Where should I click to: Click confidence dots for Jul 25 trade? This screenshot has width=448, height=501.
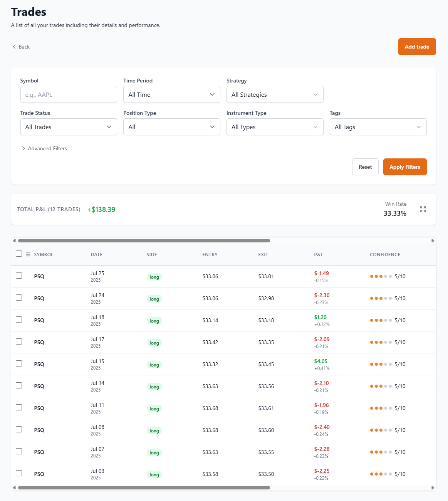coord(381,276)
